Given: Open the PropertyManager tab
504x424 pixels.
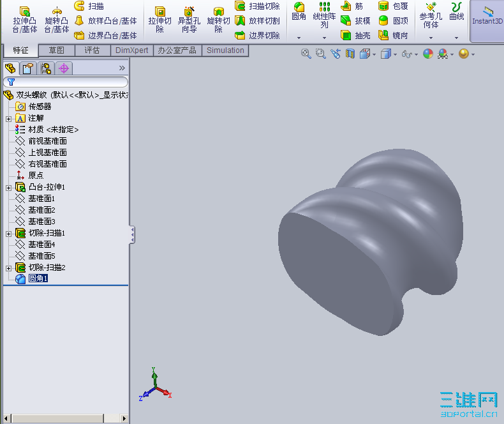Looking at the screenshot, I should click(28, 68).
